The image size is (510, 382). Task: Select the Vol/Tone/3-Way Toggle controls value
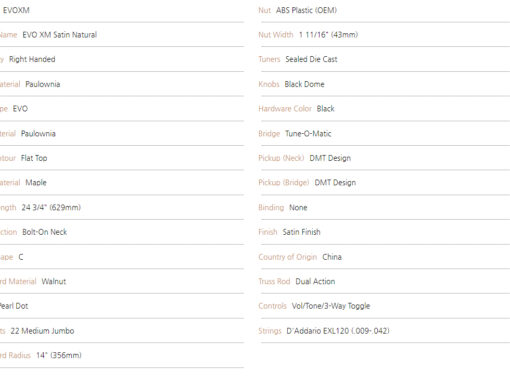pyautogui.click(x=331, y=306)
